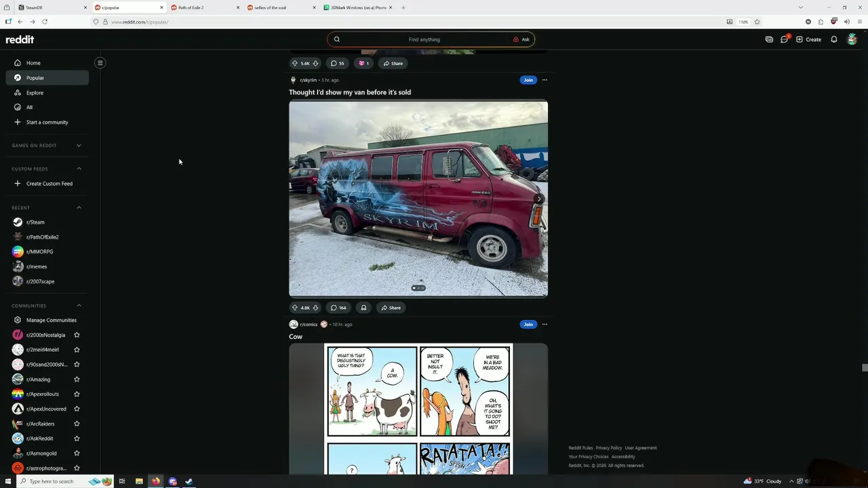Image resolution: width=868 pixels, height=488 pixels.
Task: Favorite r/ArcRaiders with its star
Action: [77, 424]
